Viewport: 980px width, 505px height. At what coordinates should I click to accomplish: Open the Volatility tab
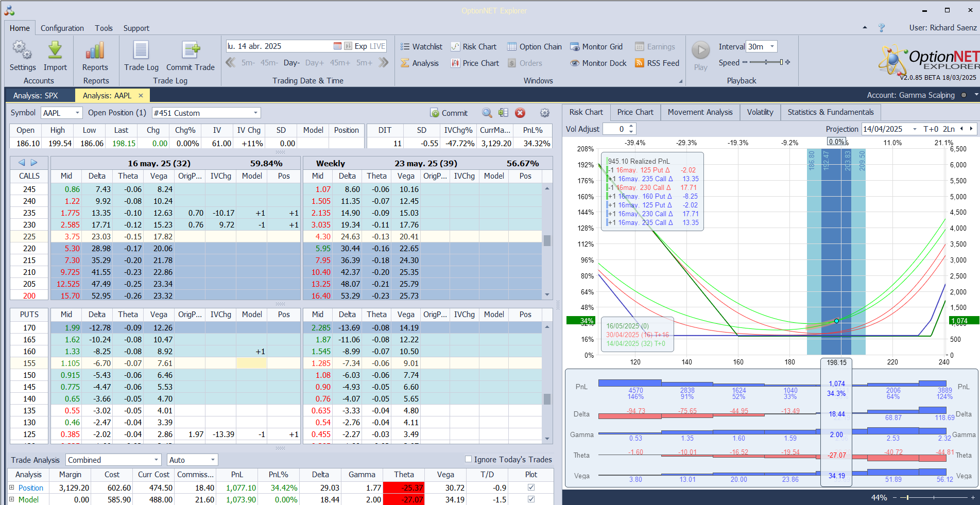760,112
